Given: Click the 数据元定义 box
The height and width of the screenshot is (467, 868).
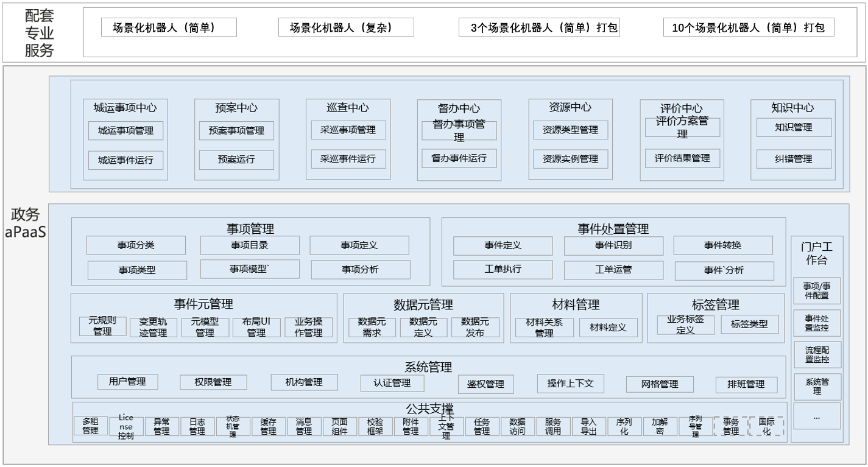Looking at the screenshot, I should (423, 328).
